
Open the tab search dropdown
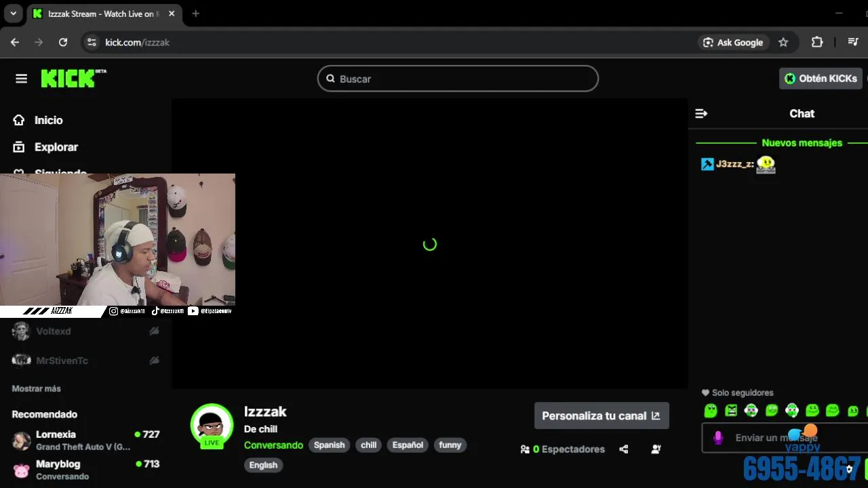pos(13,14)
